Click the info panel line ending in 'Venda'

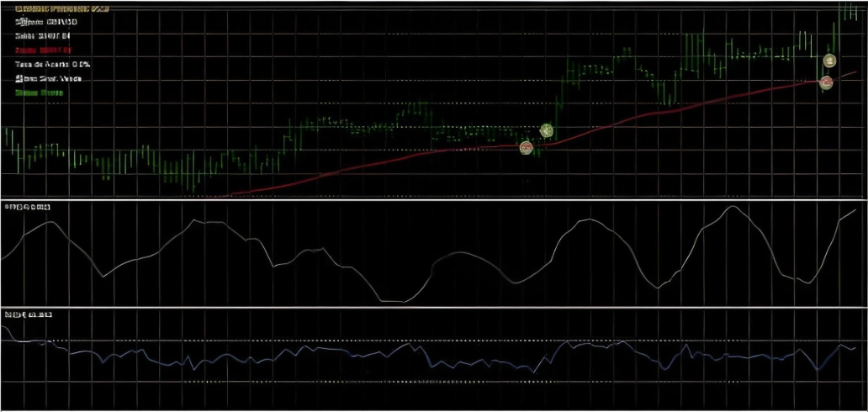click(49, 78)
